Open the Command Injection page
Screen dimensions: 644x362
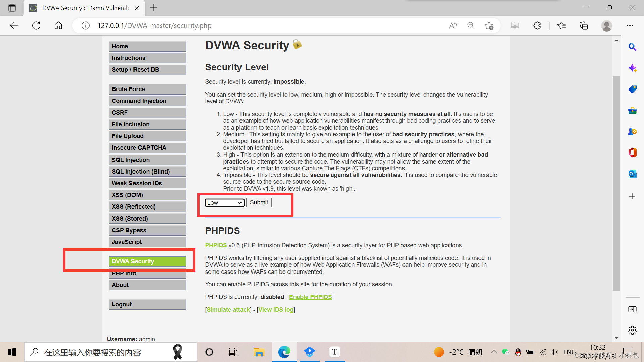pos(139,101)
